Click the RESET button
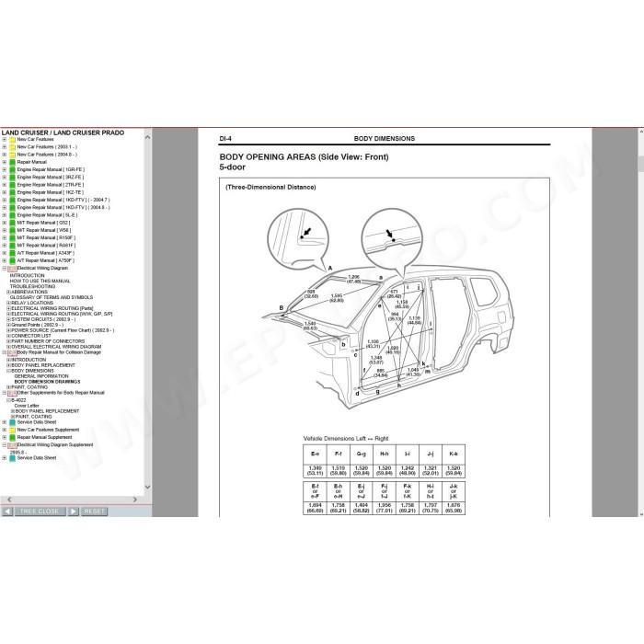 click(x=94, y=512)
